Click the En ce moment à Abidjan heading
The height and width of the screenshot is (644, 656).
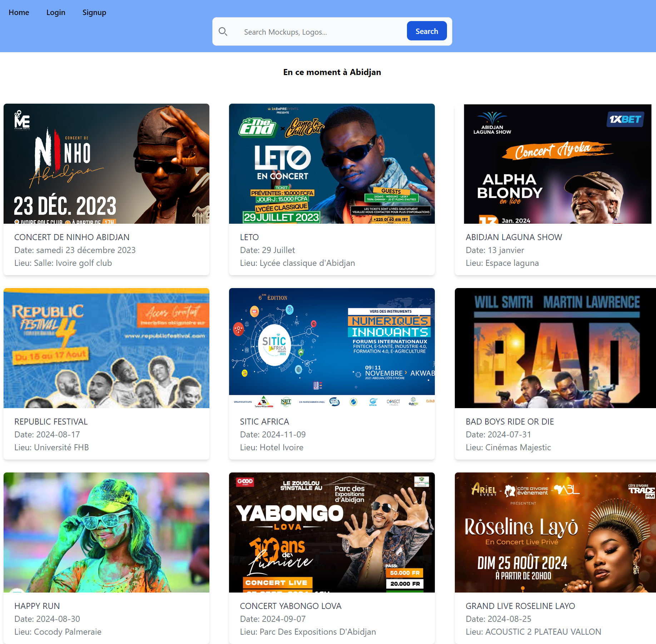(332, 72)
